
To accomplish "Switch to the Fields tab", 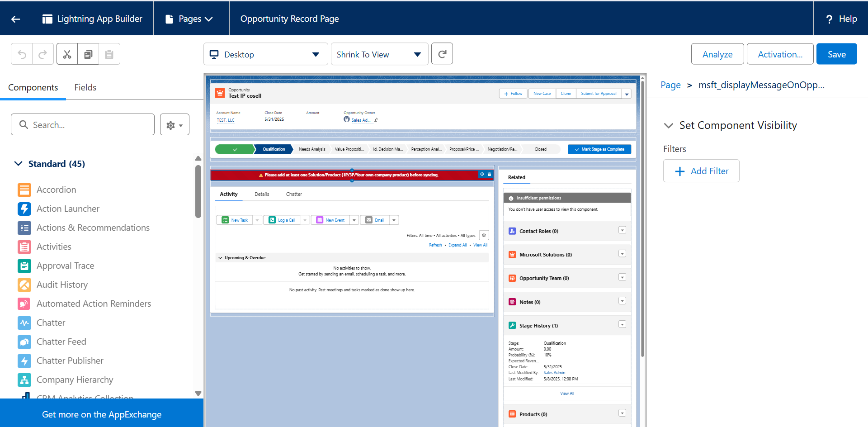I will (85, 87).
